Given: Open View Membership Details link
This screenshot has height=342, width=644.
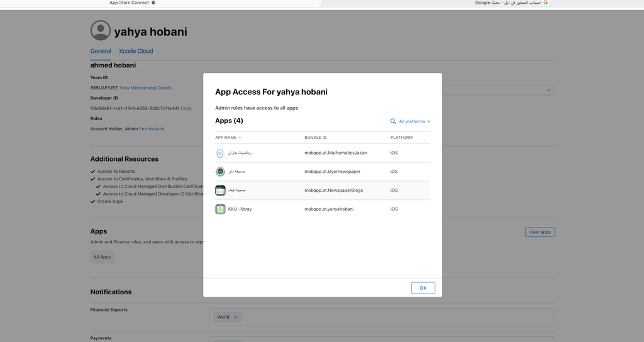Looking at the screenshot, I should [x=146, y=88].
